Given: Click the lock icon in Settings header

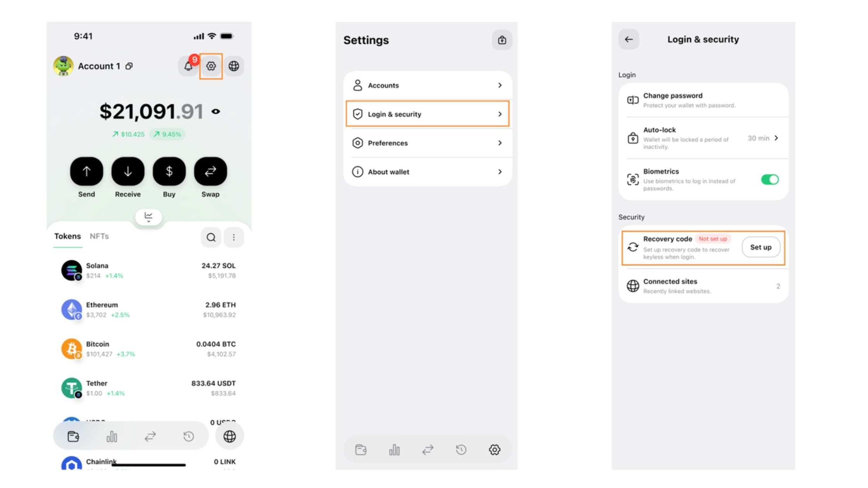Looking at the screenshot, I should point(502,40).
